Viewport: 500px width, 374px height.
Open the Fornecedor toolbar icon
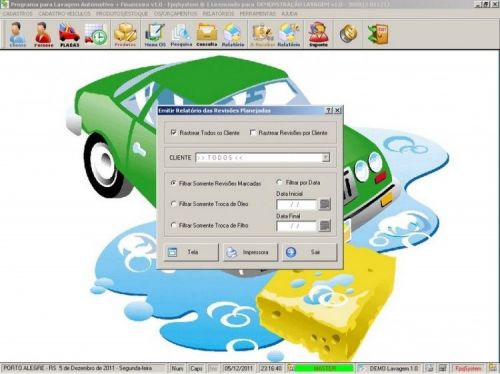click(43, 34)
